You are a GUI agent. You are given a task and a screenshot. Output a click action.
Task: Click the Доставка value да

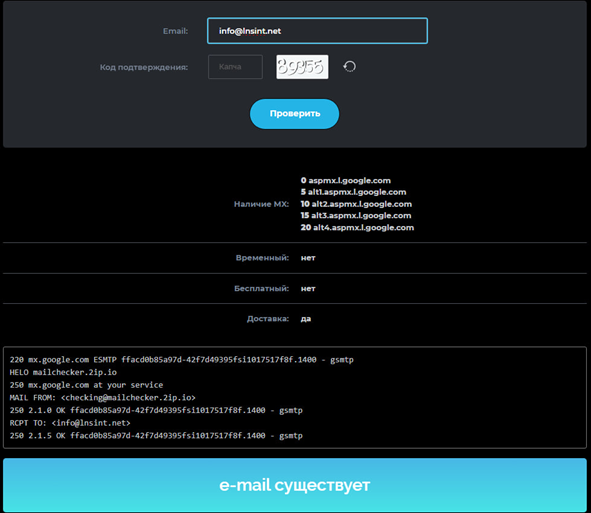coord(306,319)
